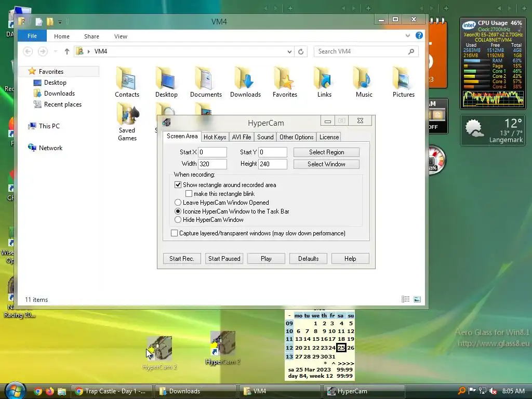Image resolution: width=532 pixels, height=399 pixels.
Task: Open recent locations dropdown arrow
Action: (x=55, y=51)
